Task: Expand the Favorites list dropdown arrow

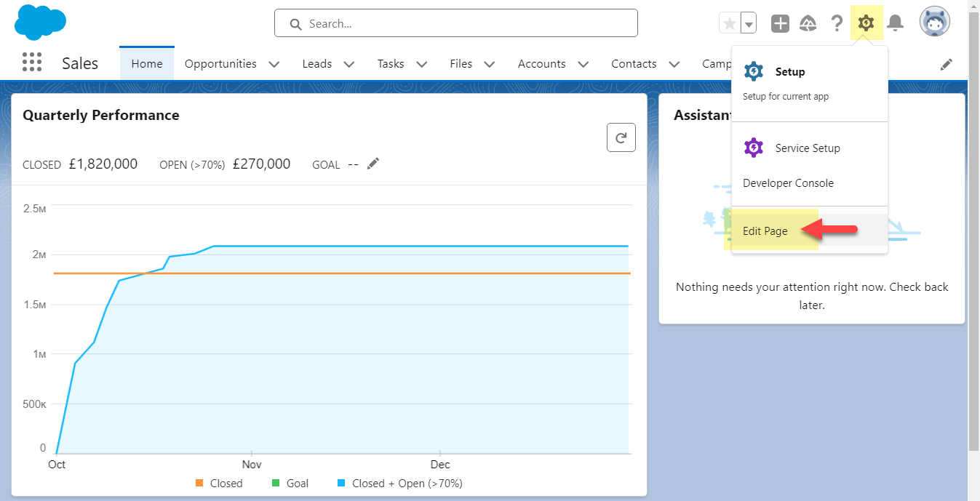Action: [x=748, y=23]
